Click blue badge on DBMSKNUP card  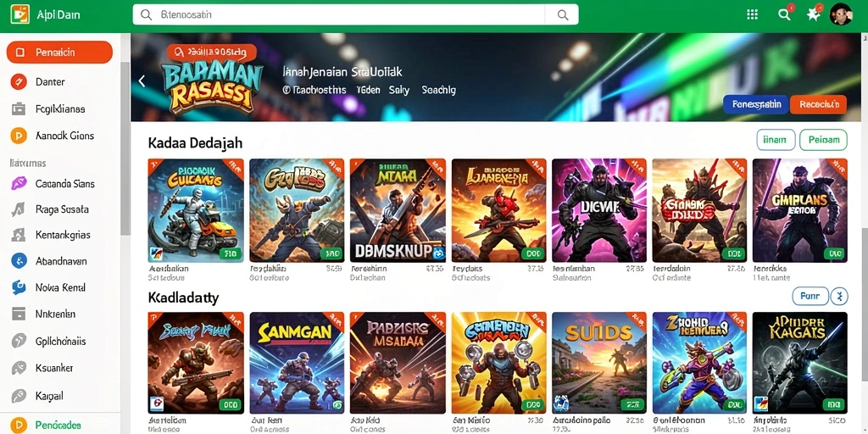439,253
